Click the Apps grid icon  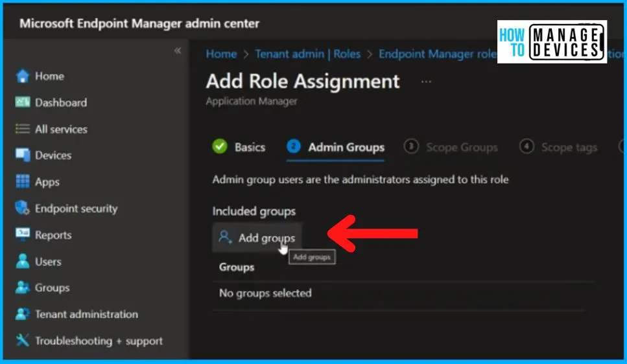coord(23,181)
